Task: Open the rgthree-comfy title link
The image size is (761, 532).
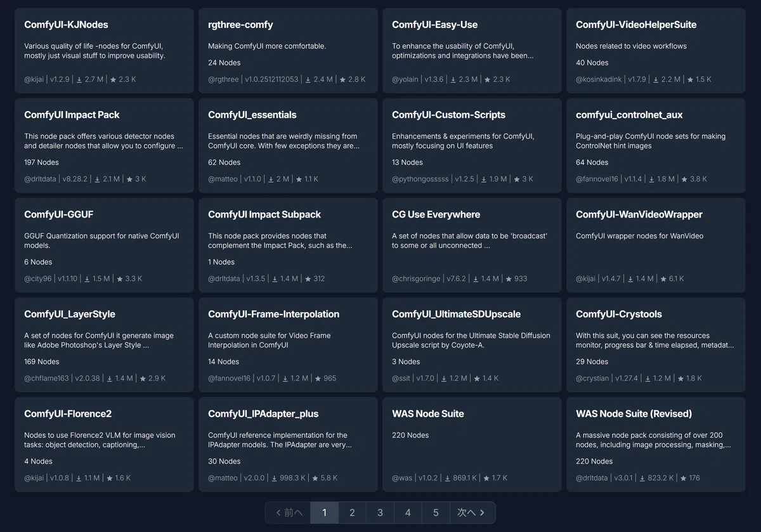Action: (x=240, y=25)
